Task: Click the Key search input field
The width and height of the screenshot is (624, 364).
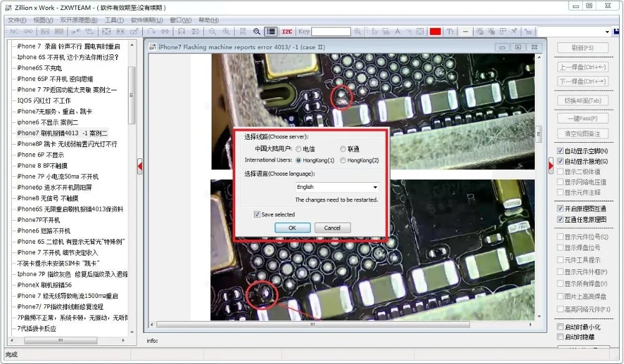Action: pos(331,31)
